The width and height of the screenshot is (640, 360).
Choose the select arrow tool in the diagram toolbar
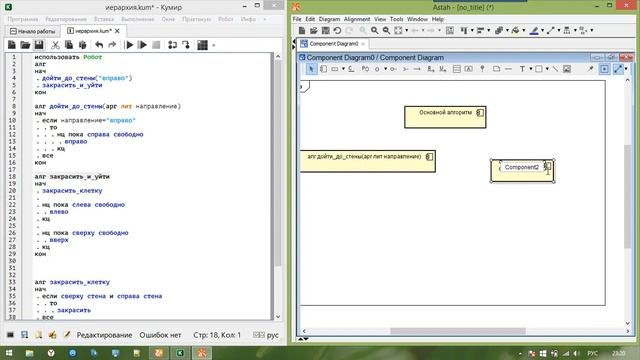(311, 69)
